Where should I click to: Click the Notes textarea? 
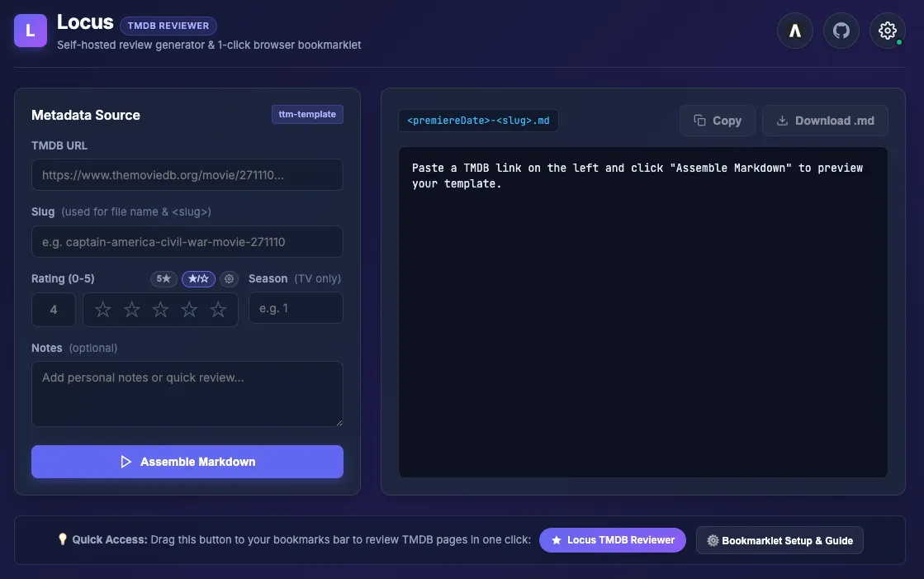tap(187, 394)
